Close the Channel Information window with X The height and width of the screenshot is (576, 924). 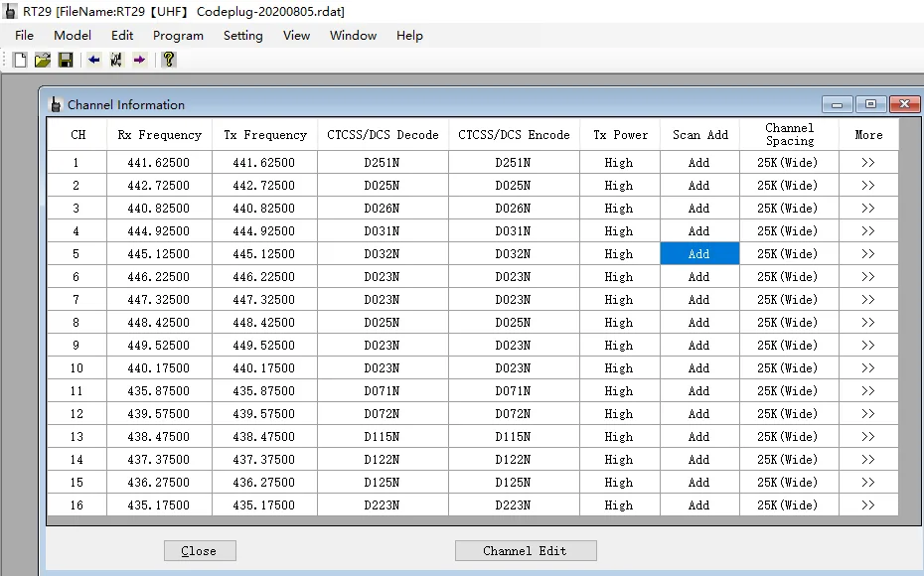(904, 105)
